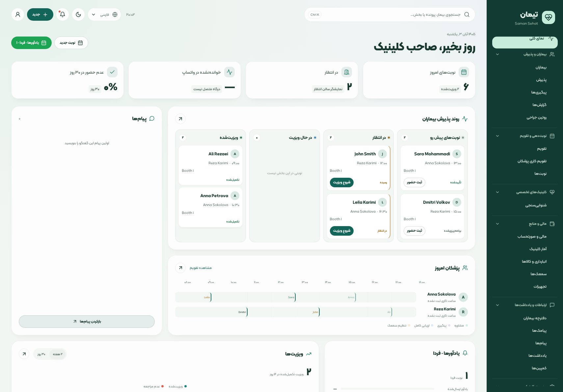
Task: Open Ali Rezaei visited card
Action: [210, 165]
